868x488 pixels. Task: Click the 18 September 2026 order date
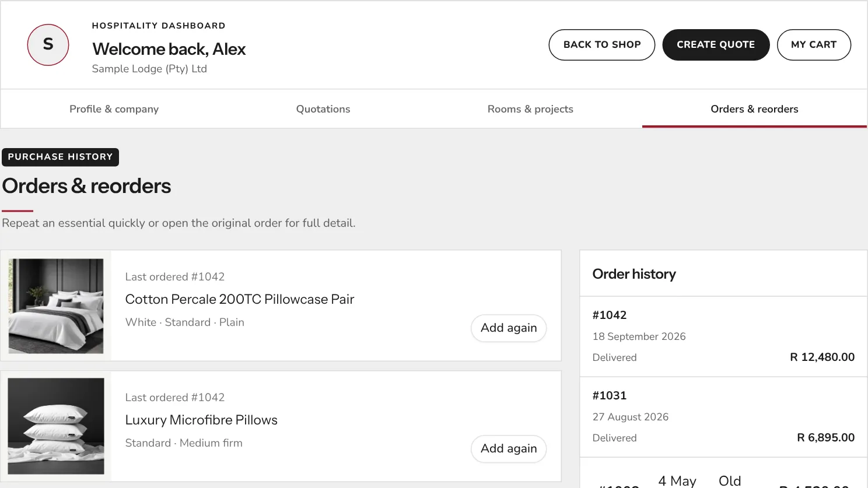[x=639, y=336]
